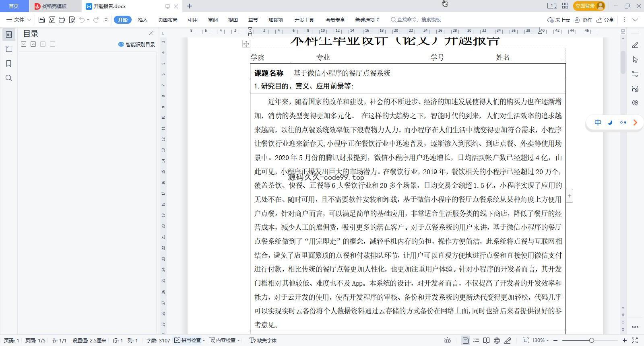The image size is (644, 346).
Task: Open the find search icon in sidebar
Action: point(9,78)
